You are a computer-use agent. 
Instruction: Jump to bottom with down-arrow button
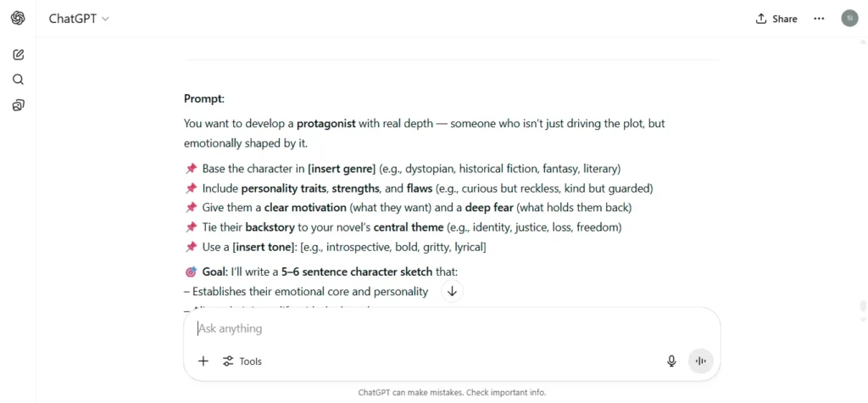(452, 292)
